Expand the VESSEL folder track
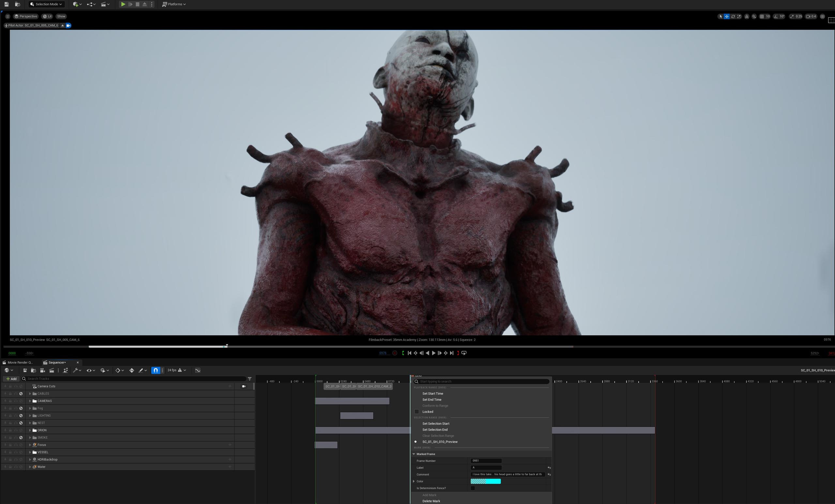The height and width of the screenshot is (504, 835). pyautogui.click(x=30, y=452)
